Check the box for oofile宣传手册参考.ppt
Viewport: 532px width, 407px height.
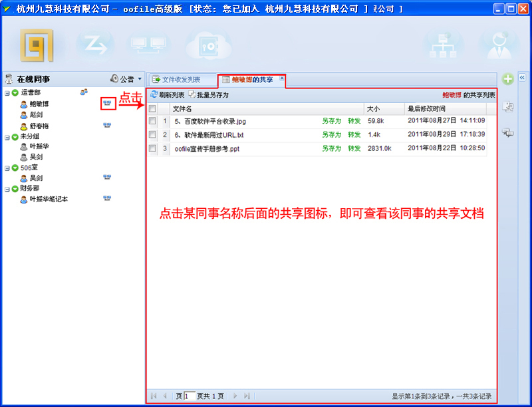152,148
